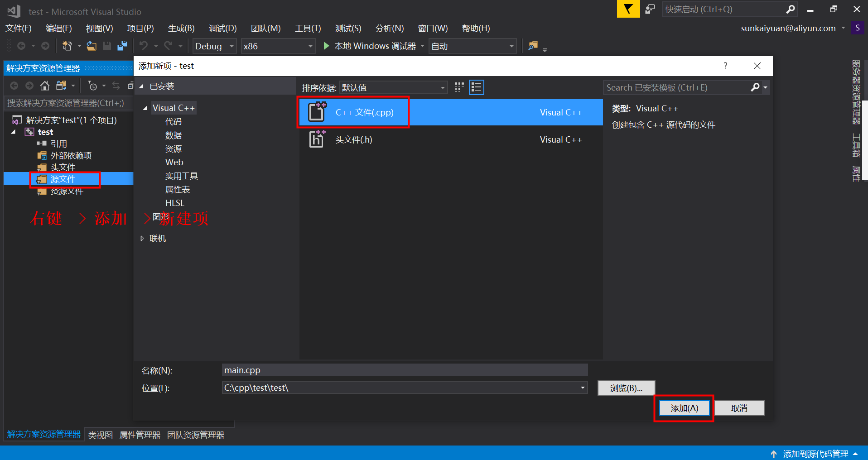The image size is (868, 460).
Task: Open the 生成(B) menu
Action: click(181, 28)
